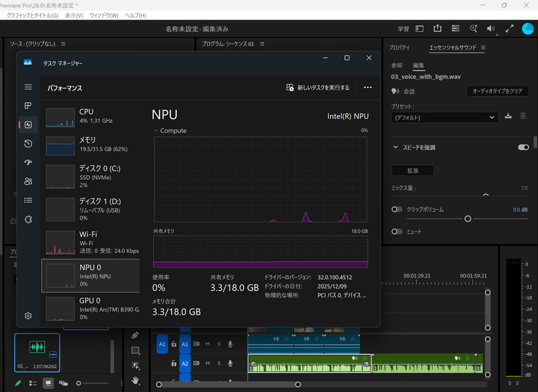Switch Project panel to icon view
538x392 pixels.
[48, 383]
